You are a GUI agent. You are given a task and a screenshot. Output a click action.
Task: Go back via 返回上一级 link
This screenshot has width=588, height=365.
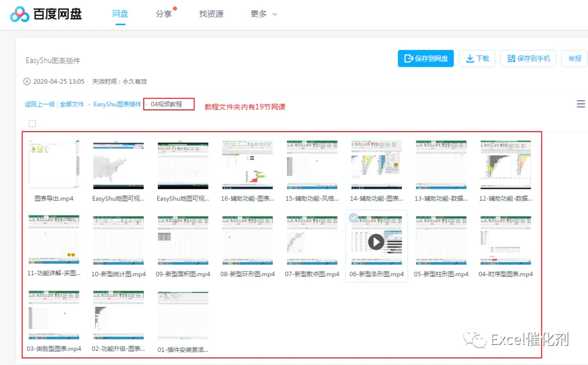point(40,104)
